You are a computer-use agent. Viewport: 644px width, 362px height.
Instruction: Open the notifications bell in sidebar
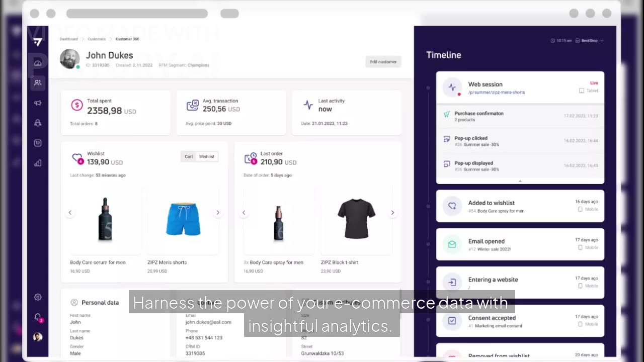(x=38, y=317)
